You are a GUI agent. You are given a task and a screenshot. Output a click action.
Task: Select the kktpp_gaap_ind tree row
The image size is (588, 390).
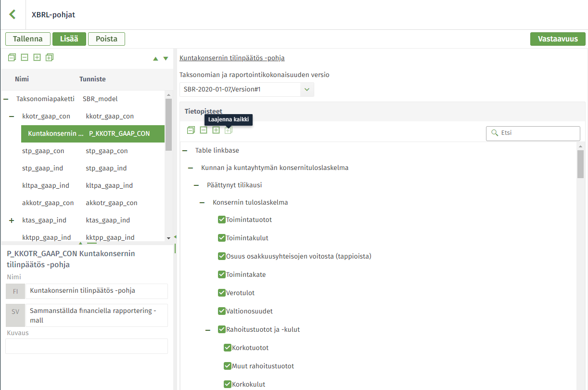[83, 237]
